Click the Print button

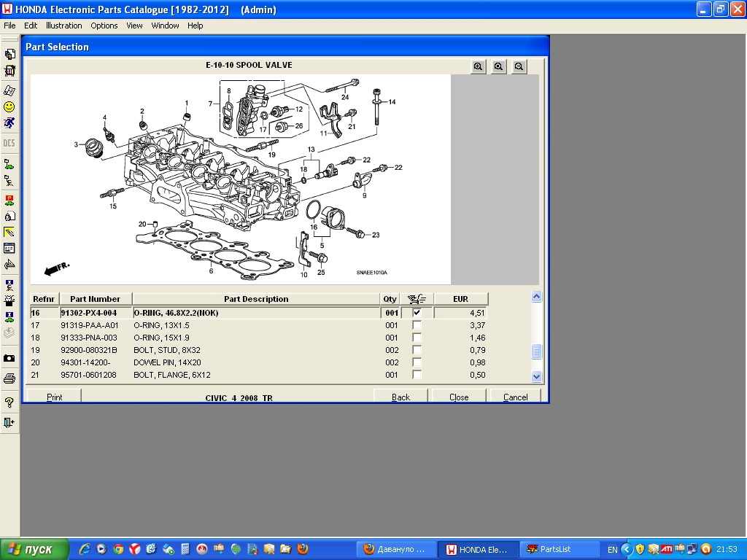tap(54, 397)
